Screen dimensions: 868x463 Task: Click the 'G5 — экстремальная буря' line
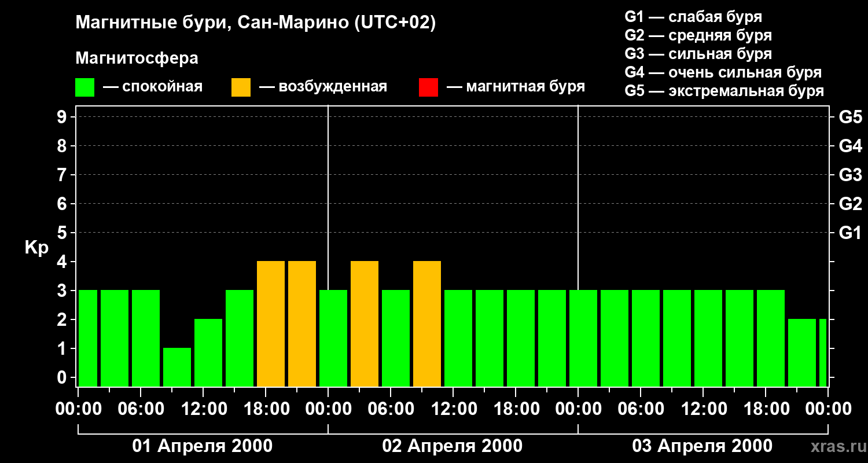click(724, 91)
